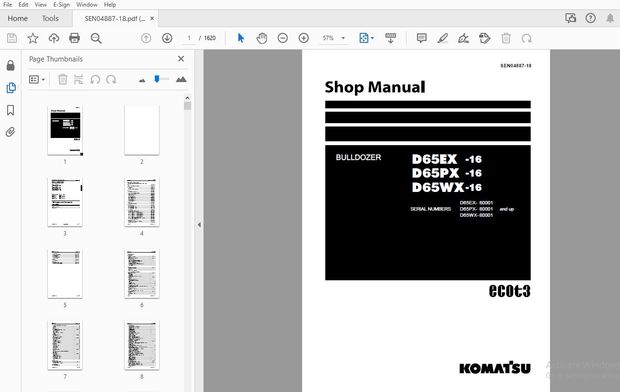
Task: Close the SEN04887-18.pdf tab
Action: [152, 18]
